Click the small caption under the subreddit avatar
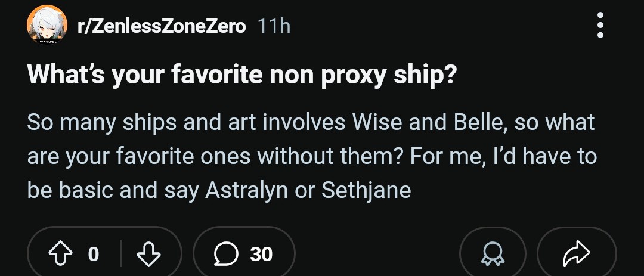This screenshot has height=276, width=644. click(x=47, y=43)
